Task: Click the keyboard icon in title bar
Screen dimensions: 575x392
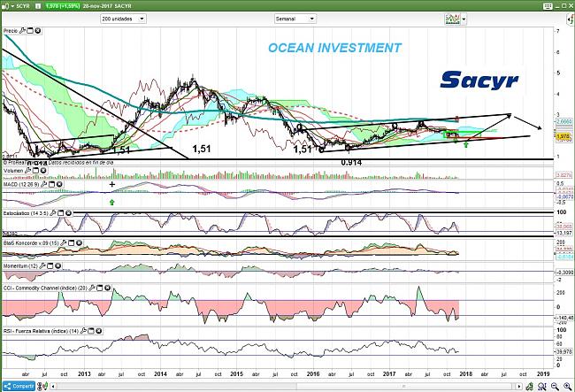Action: 548,6
